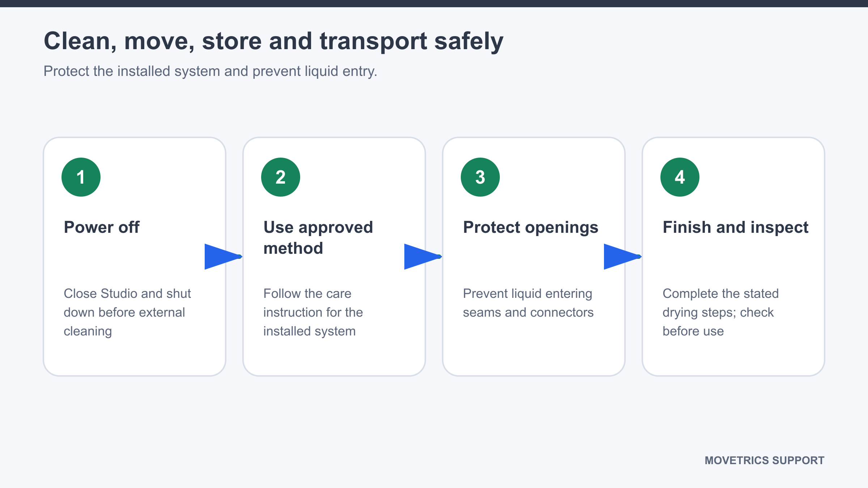Select the green step 4 badge
The width and height of the screenshot is (868, 488).
[x=680, y=177]
